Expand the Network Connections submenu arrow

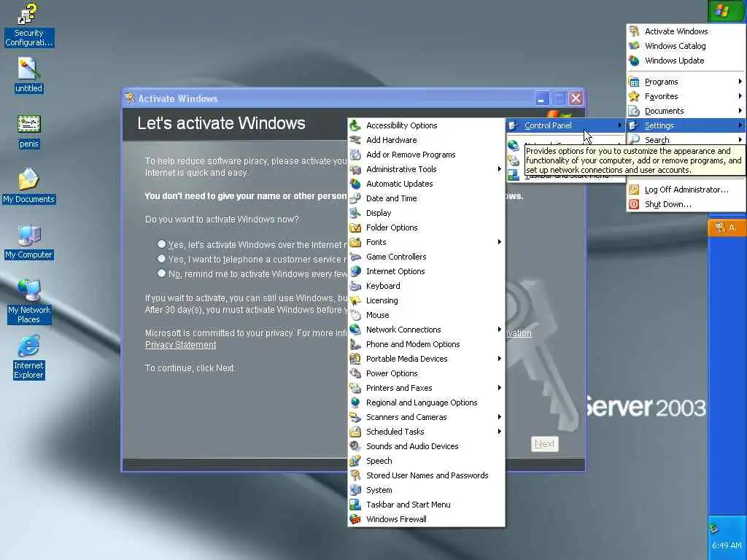click(499, 330)
